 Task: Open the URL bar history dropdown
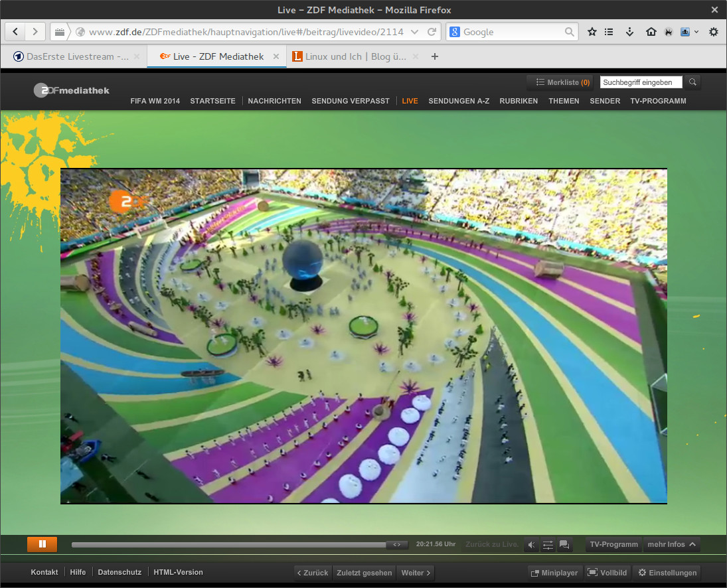415,32
